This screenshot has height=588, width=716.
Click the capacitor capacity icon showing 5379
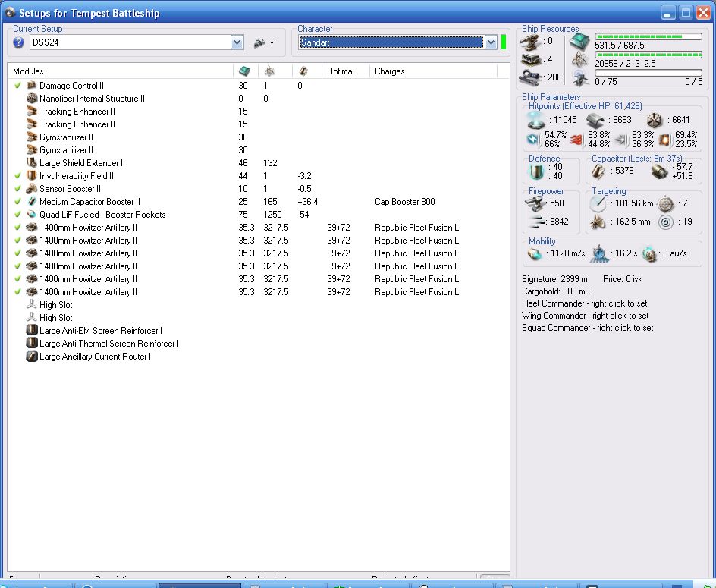pyautogui.click(x=598, y=171)
